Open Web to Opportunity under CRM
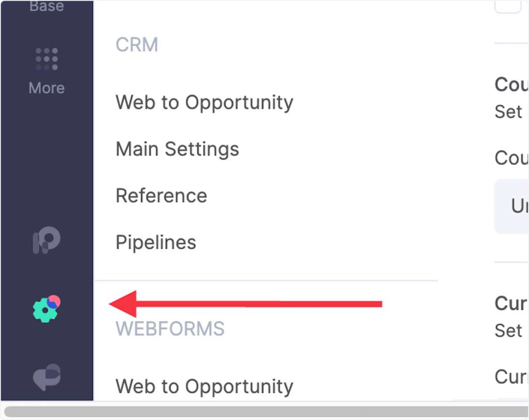The width and height of the screenshot is (529, 420). point(204,102)
